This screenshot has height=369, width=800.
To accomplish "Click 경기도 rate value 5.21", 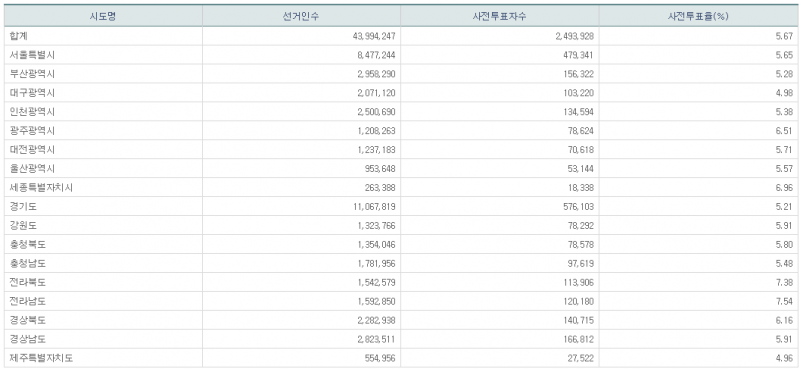I will coord(784,207).
